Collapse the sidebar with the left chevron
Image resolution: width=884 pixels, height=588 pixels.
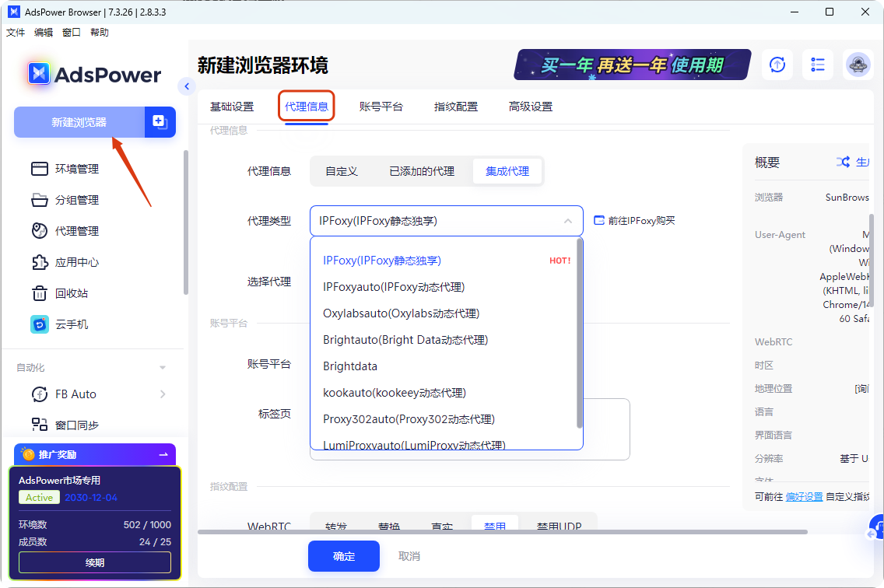tap(187, 88)
